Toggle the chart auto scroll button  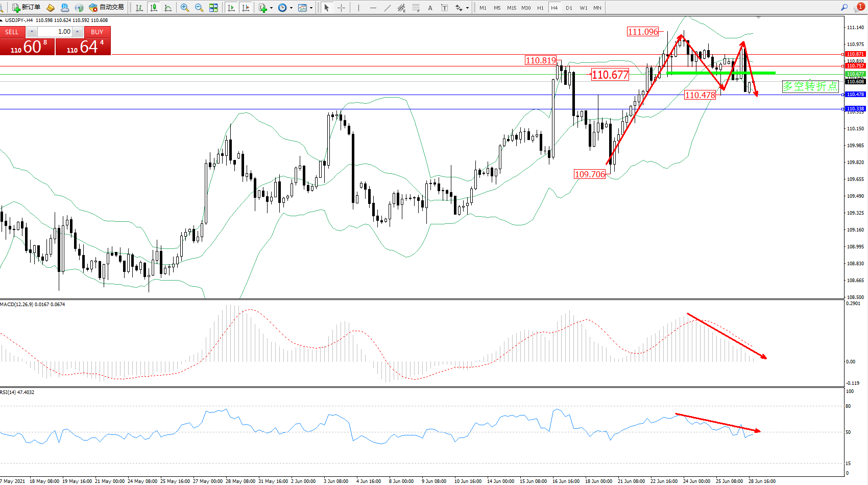pyautogui.click(x=231, y=8)
